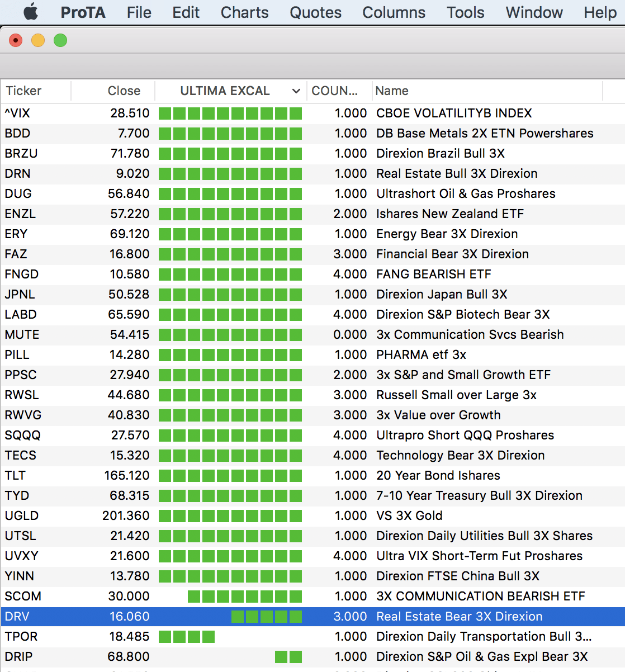Image resolution: width=625 pixels, height=672 pixels.
Task: Select the FNGD ticker
Action: point(22,274)
